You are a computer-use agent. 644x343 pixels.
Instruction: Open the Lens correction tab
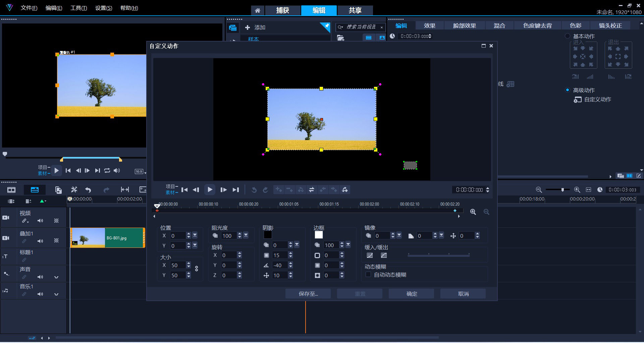(x=610, y=25)
